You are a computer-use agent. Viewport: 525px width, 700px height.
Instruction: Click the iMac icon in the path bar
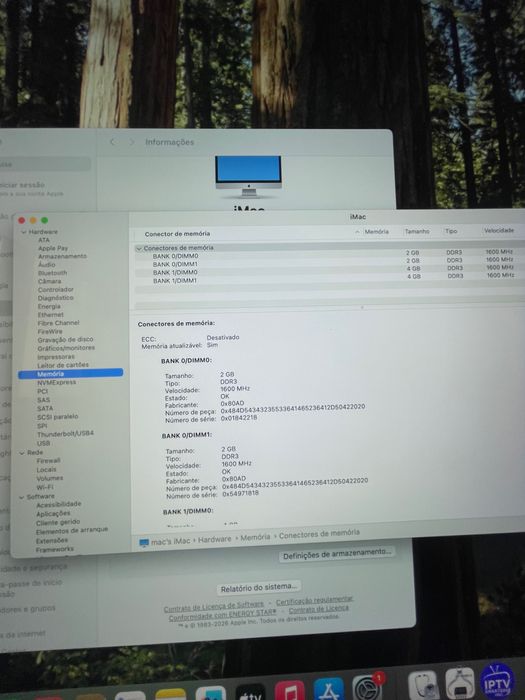click(x=144, y=543)
